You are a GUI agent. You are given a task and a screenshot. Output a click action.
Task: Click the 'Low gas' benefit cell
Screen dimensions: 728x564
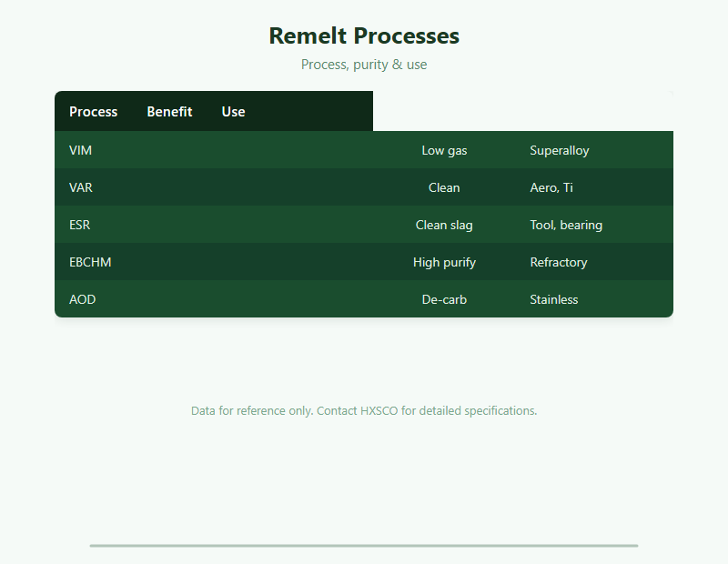pyautogui.click(x=444, y=150)
